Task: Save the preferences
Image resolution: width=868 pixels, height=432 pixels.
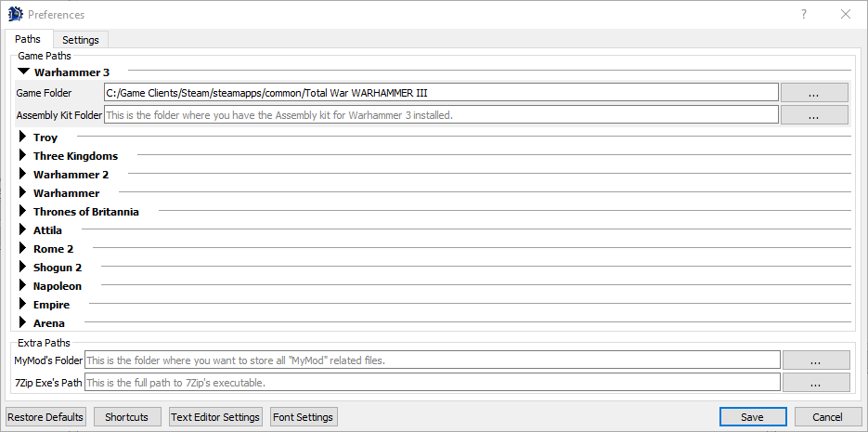Action: (753, 417)
